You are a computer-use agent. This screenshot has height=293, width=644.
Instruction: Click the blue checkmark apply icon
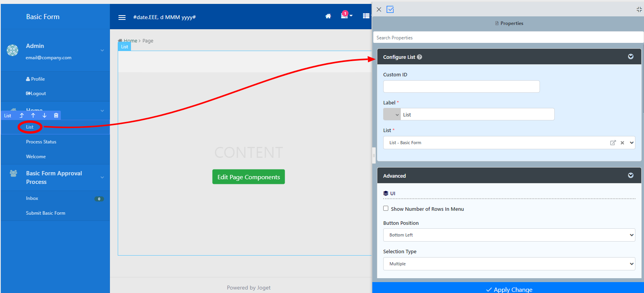[x=390, y=9]
